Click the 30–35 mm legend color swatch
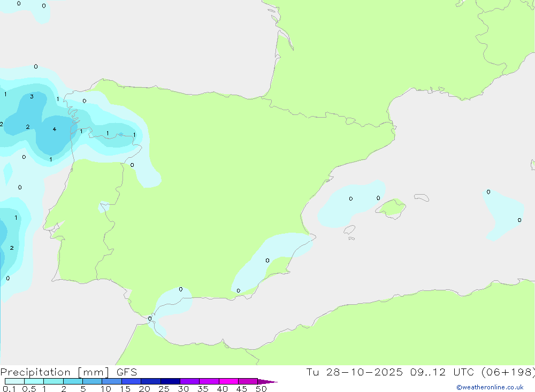This screenshot has width=535, height=392. click(189, 381)
